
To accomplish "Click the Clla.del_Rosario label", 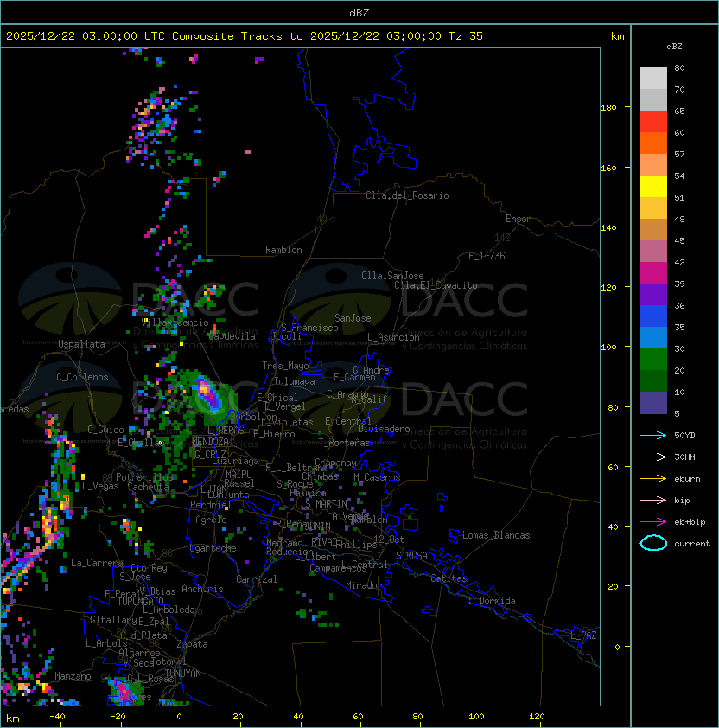I will pos(407,195).
